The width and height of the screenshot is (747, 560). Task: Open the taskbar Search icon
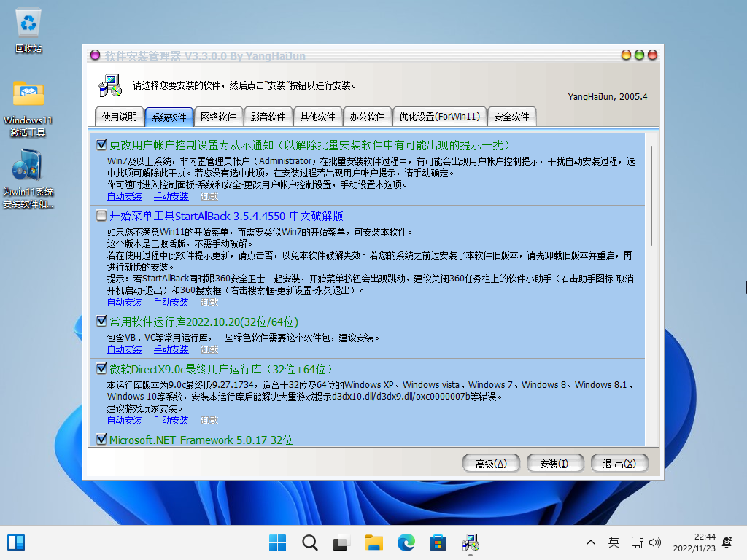tap(309, 542)
